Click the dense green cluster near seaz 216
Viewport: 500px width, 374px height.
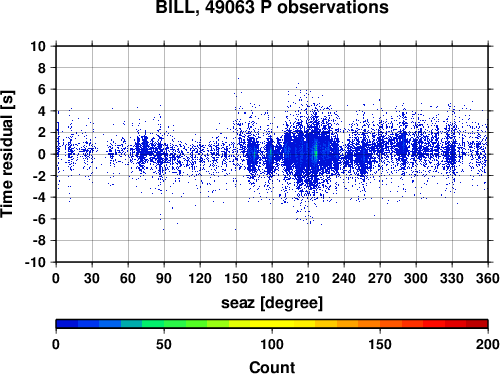tap(316, 152)
